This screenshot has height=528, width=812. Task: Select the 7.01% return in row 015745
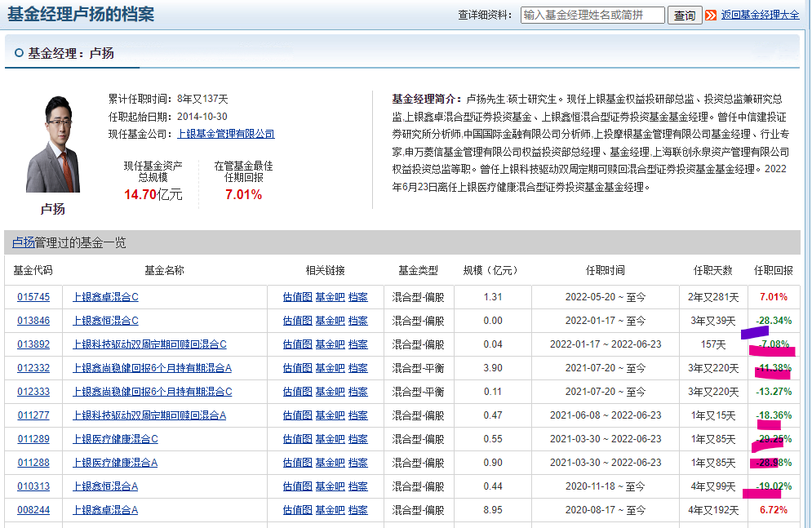(x=773, y=297)
